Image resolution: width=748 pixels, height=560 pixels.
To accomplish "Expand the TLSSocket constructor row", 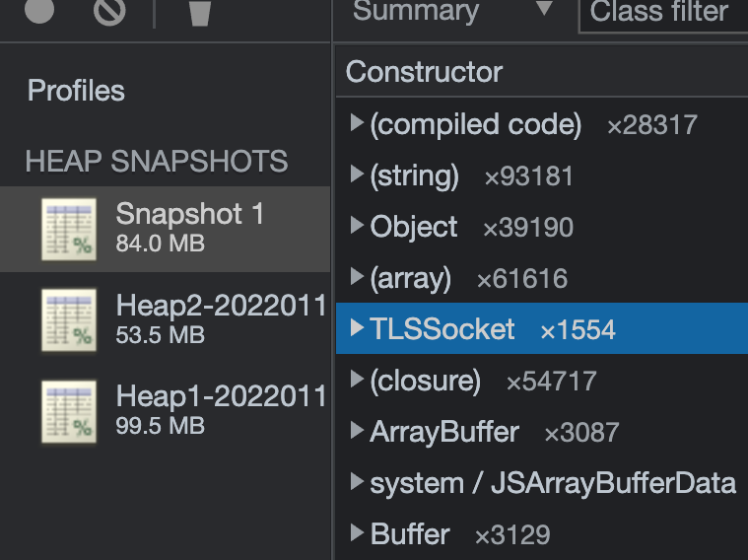I will [358, 329].
